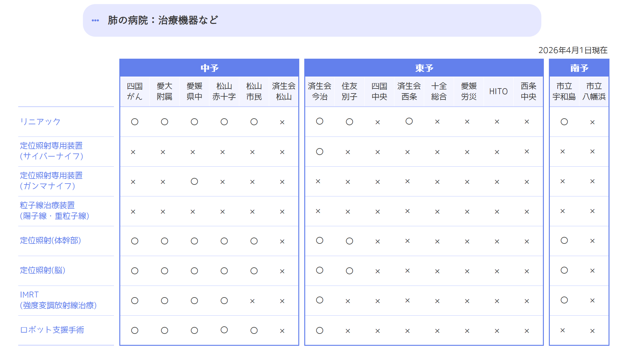Open the 定位照射(脳) link
628x364 pixels.
(43, 270)
